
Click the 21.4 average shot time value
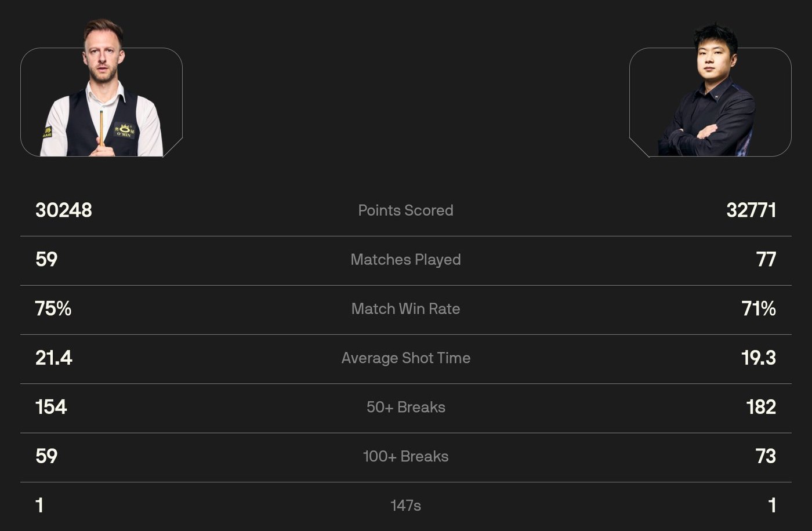pyautogui.click(x=54, y=358)
